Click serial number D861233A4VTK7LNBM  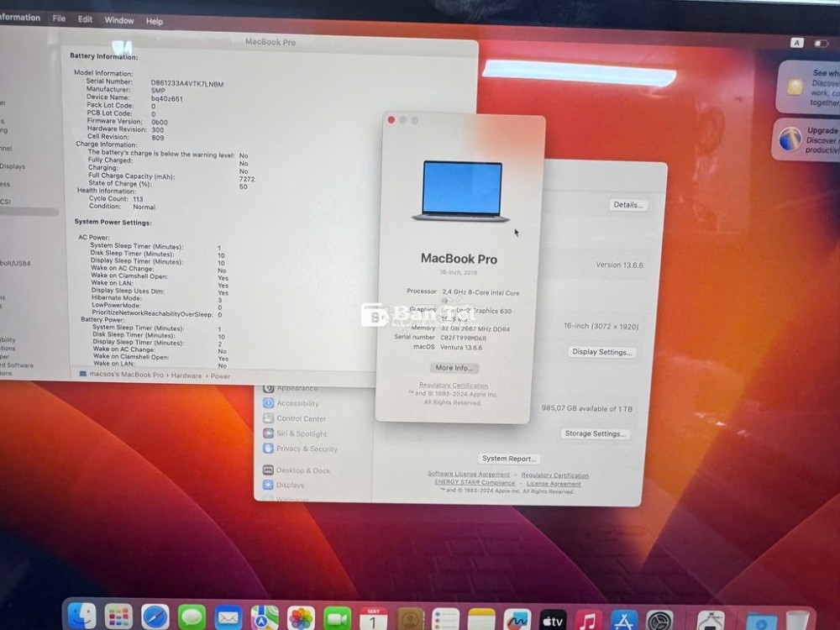(x=187, y=83)
